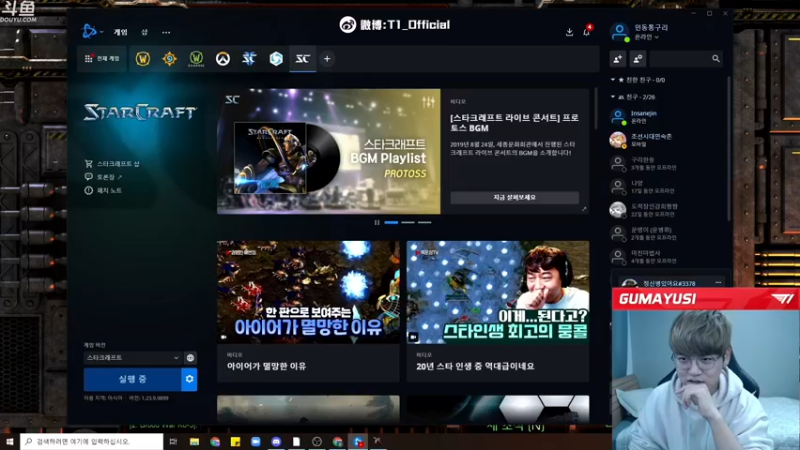Click the friend settings icon beside add friend
800x450 pixels.
pyautogui.click(x=638, y=59)
